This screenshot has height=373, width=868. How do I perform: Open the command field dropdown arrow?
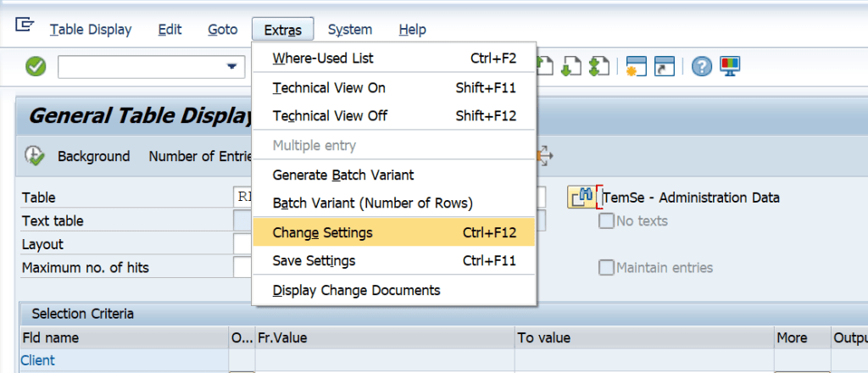231,68
